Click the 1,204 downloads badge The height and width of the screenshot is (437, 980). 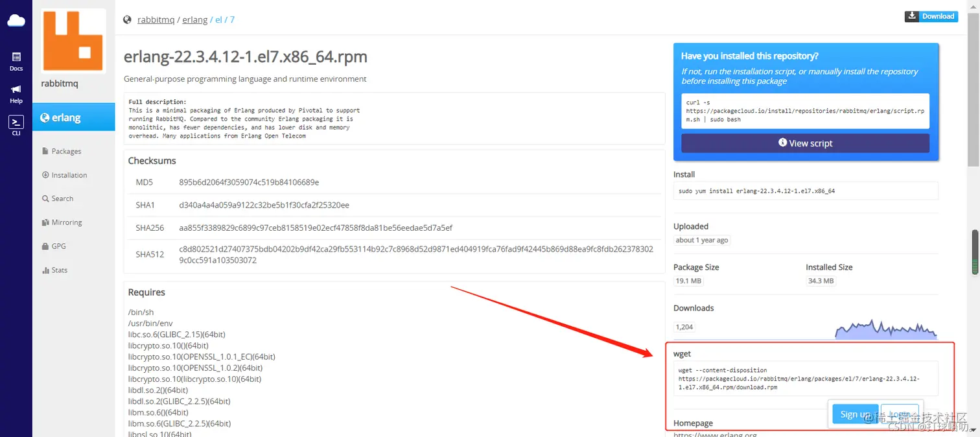click(684, 327)
